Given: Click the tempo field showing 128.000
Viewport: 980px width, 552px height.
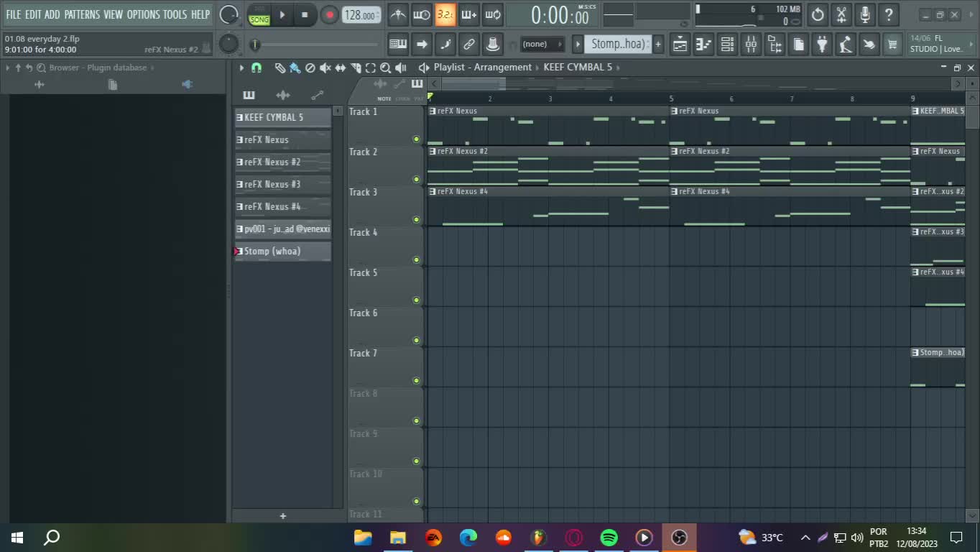Looking at the screenshot, I should pos(361,15).
